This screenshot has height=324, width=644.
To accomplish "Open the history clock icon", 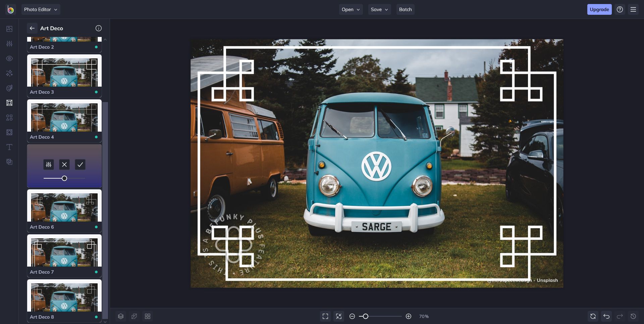I will (x=633, y=316).
